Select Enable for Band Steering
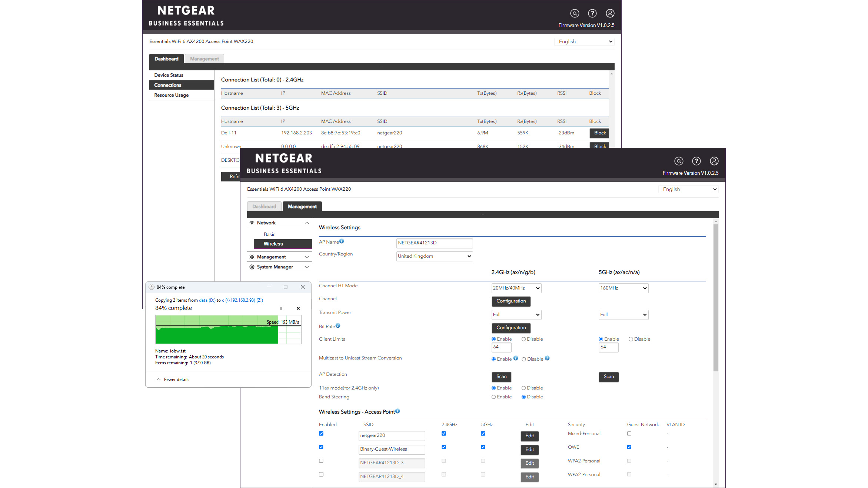Viewport: 868px width, 488px height. click(x=493, y=397)
